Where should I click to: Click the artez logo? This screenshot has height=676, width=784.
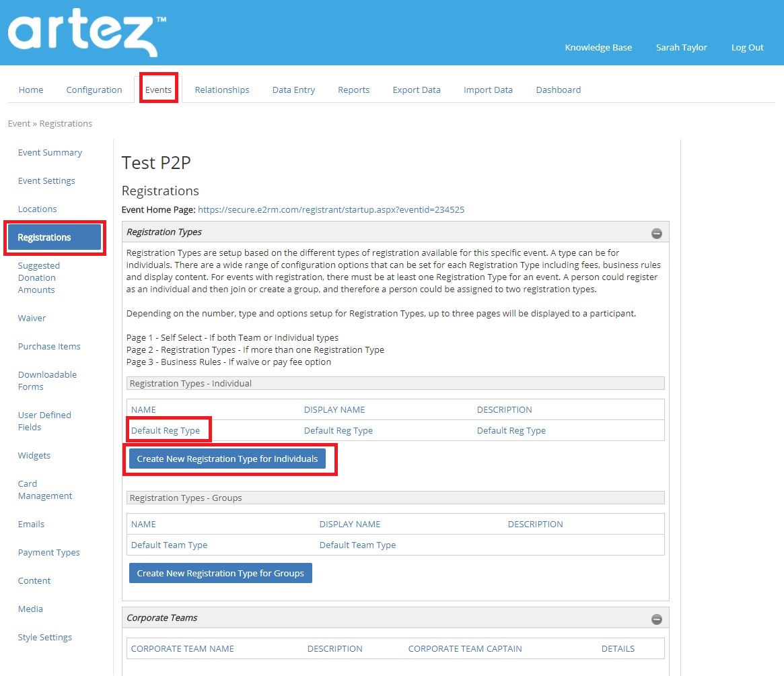87,32
